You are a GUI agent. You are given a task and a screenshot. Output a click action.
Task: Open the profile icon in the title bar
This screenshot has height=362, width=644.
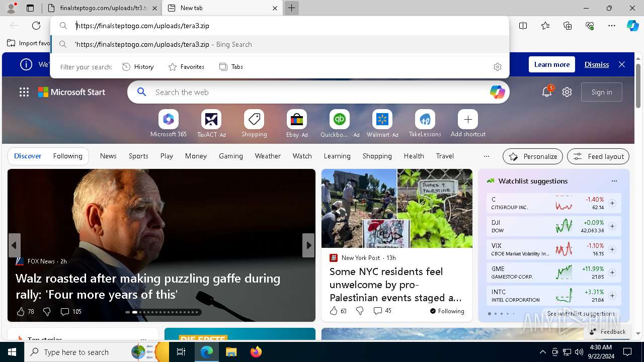click(11, 8)
